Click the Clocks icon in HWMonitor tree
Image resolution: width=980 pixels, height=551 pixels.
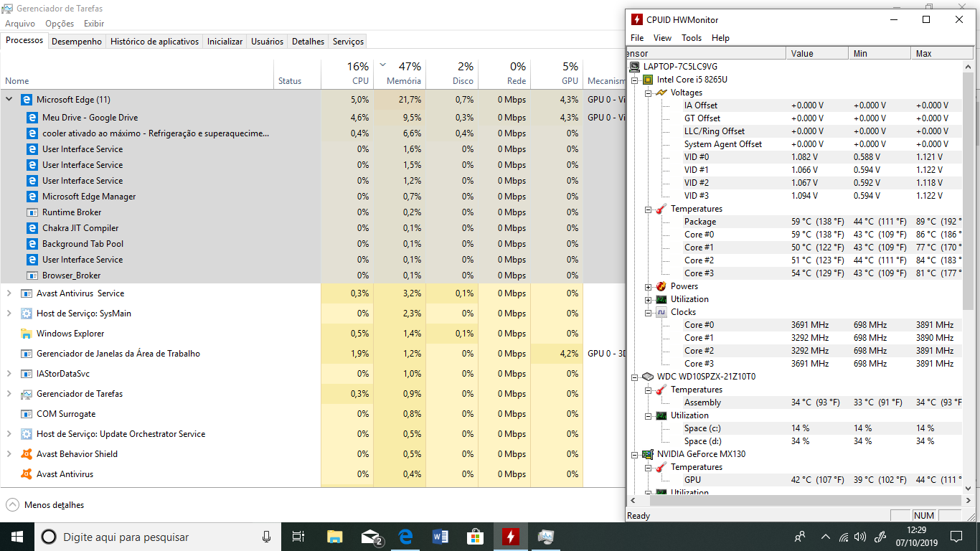(x=661, y=312)
